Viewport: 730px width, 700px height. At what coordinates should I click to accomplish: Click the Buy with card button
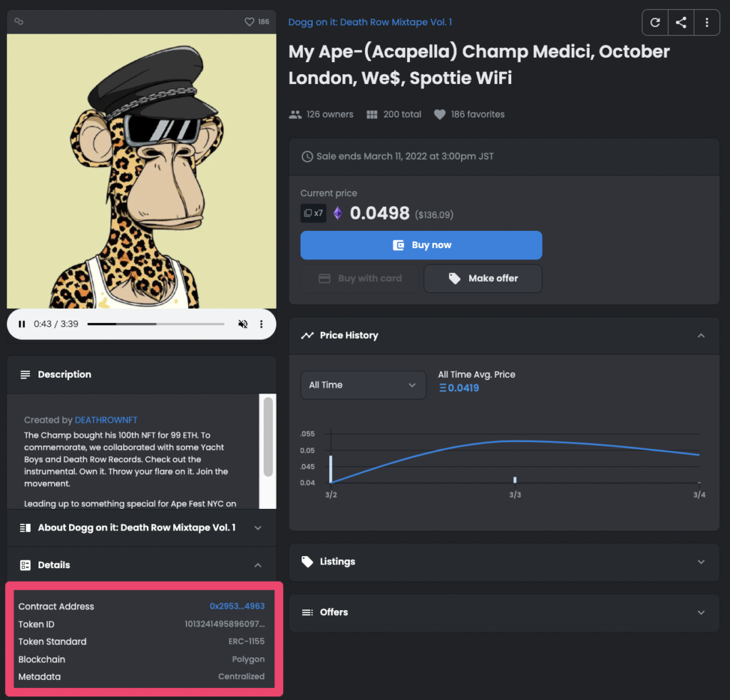(360, 278)
